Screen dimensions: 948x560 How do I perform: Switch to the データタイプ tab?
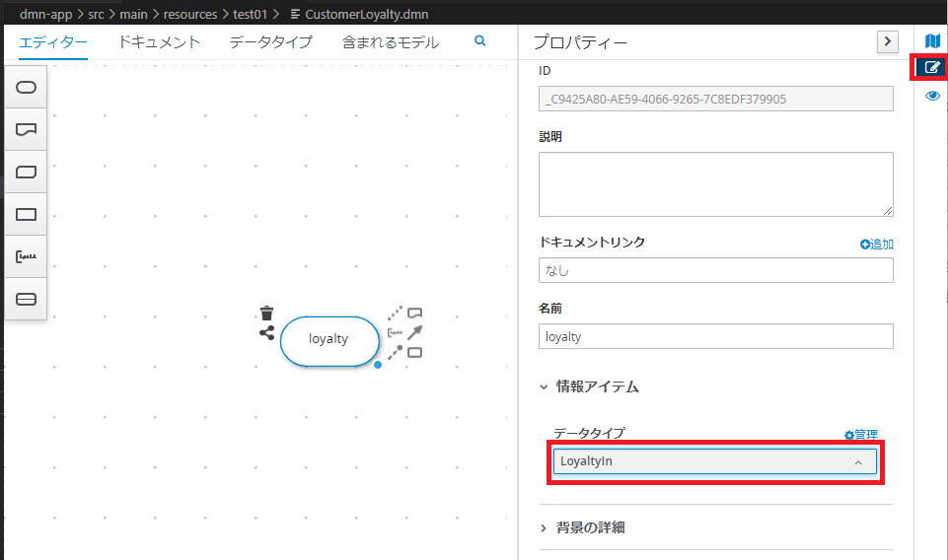tap(271, 42)
